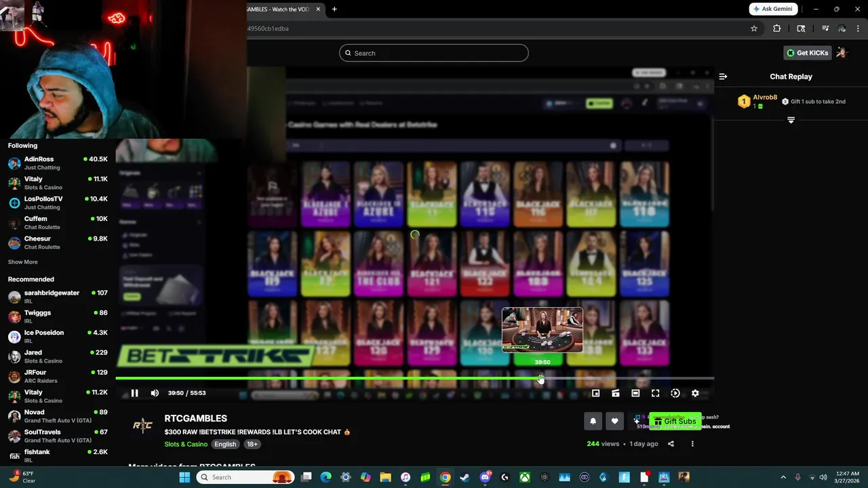Open sarahbridgewater in Recommended
This screenshot has width=868, height=488.
click(58, 297)
